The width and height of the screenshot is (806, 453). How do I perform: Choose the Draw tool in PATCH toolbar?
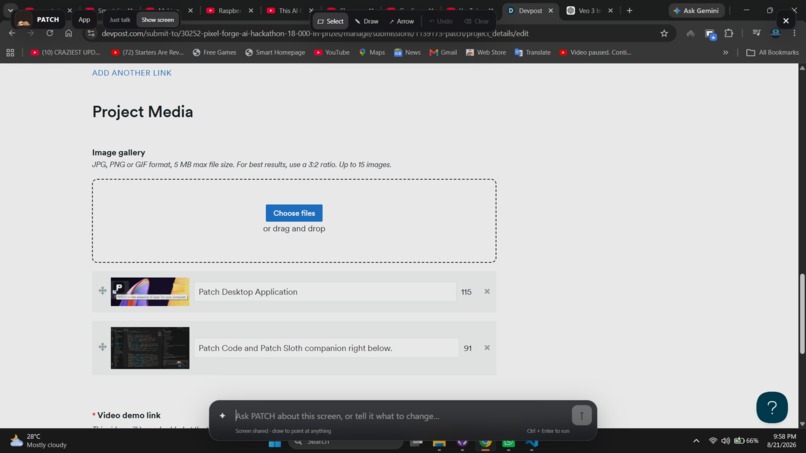[x=367, y=21]
